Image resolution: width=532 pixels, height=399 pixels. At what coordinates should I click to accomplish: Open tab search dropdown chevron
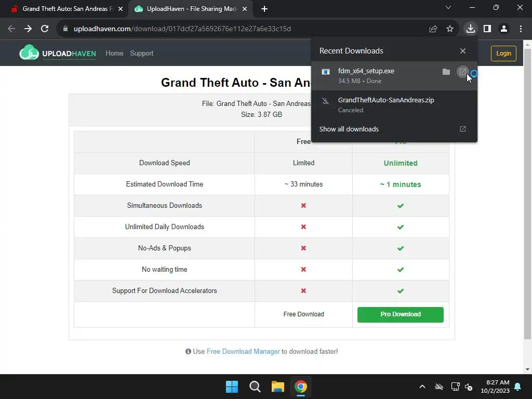click(x=448, y=7)
